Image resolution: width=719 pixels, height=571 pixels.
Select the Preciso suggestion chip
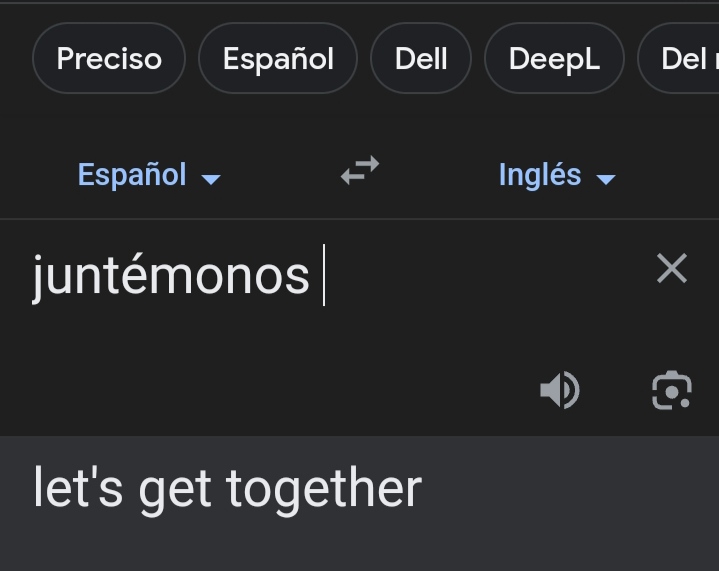tap(109, 58)
